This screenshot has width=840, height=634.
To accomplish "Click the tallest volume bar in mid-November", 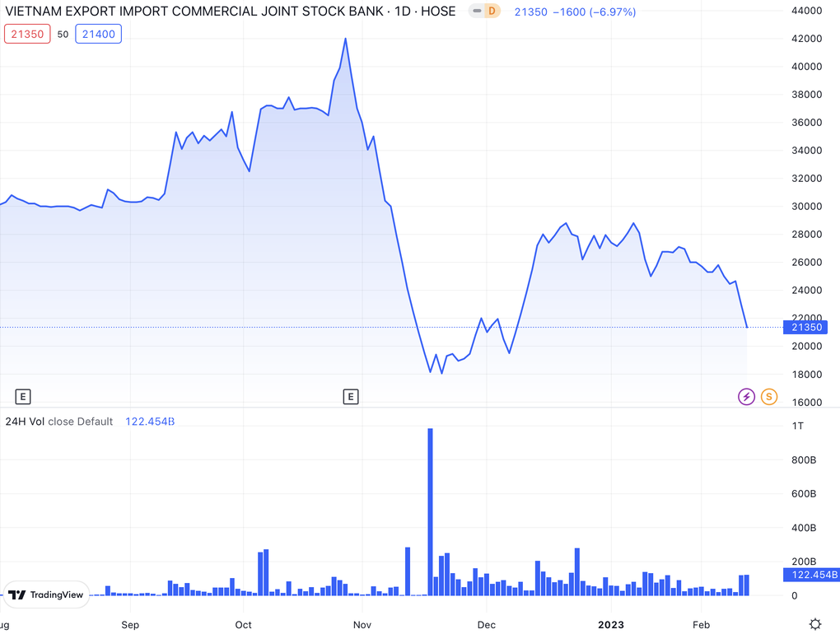I will coord(430,510).
